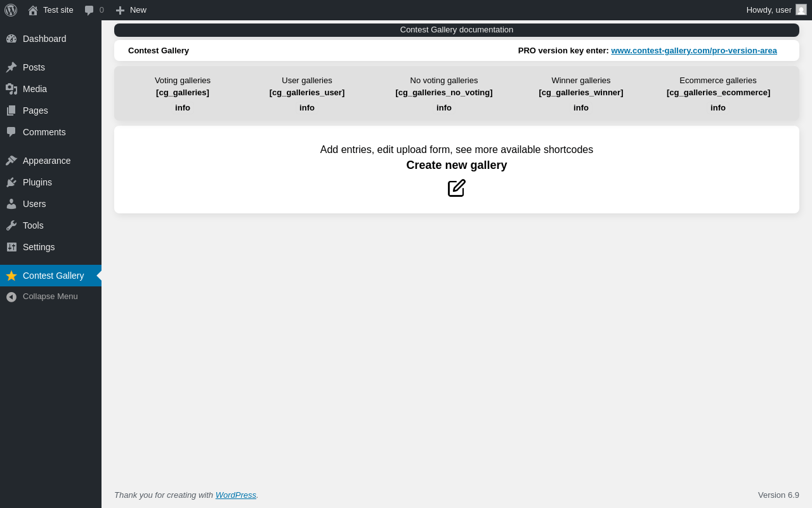Select the Plugins menu item
The width and height of the screenshot is (812, 508).
(x=51, y=182)
